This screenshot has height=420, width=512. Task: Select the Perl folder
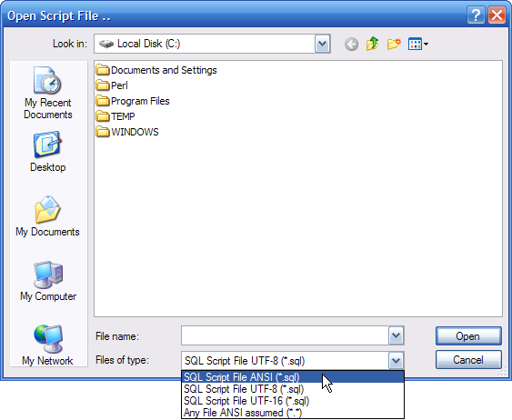tap(112, 85)
